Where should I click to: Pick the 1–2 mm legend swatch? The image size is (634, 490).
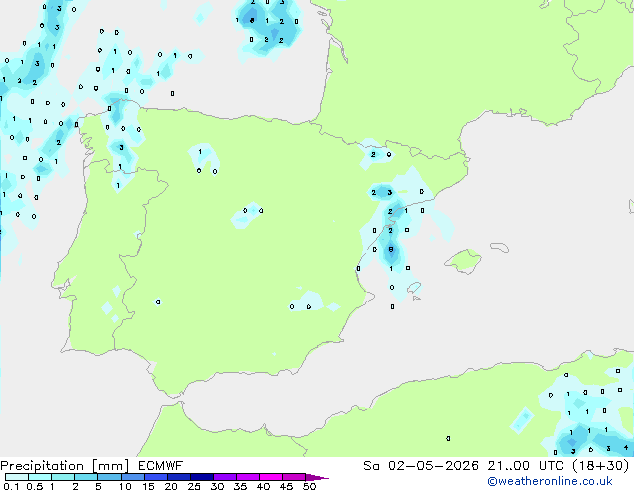tap(63, 477)
